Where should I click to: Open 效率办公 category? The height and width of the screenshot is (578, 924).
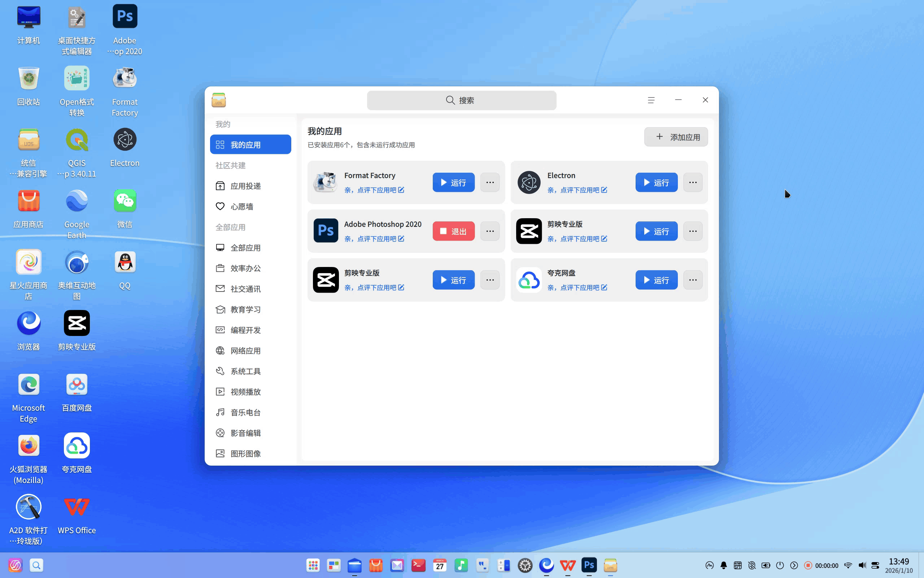pyautogui.click(x=250, y=268)
